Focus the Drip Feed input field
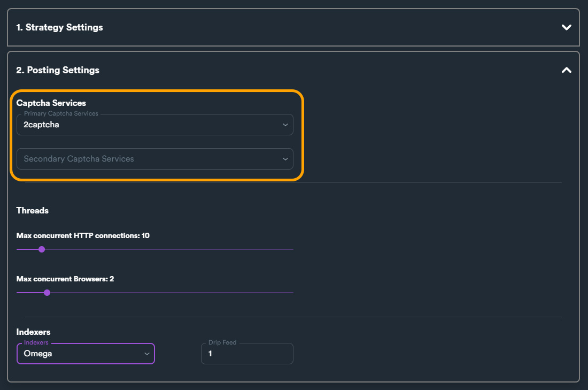Image resolution: width=588 pixels, height=390 pixels. tap(247, 354)
